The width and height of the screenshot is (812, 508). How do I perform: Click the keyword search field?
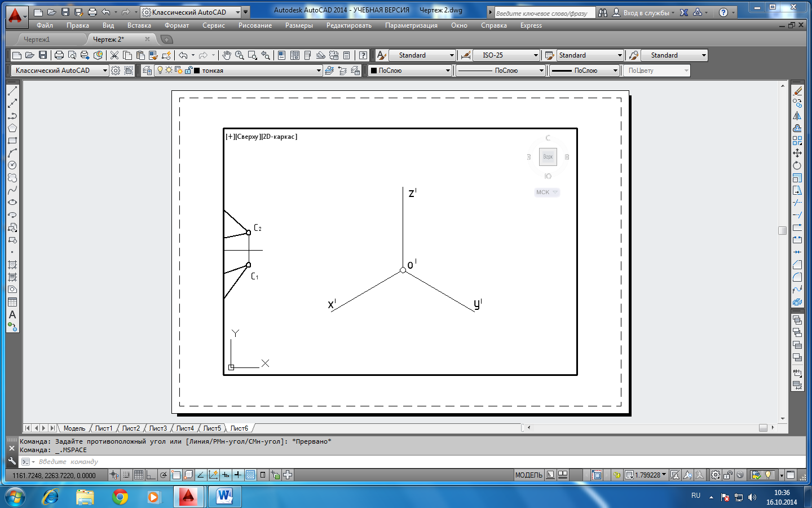click(x=544, y=13)
